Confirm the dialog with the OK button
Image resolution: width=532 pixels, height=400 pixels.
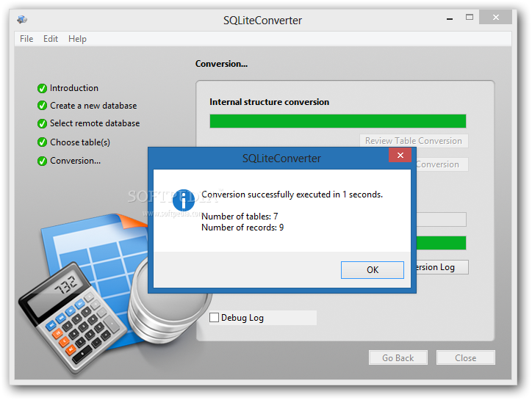pos(373,270)
